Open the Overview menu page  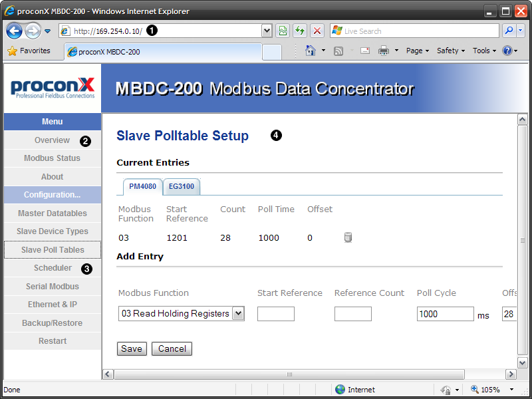coord(53,140)
